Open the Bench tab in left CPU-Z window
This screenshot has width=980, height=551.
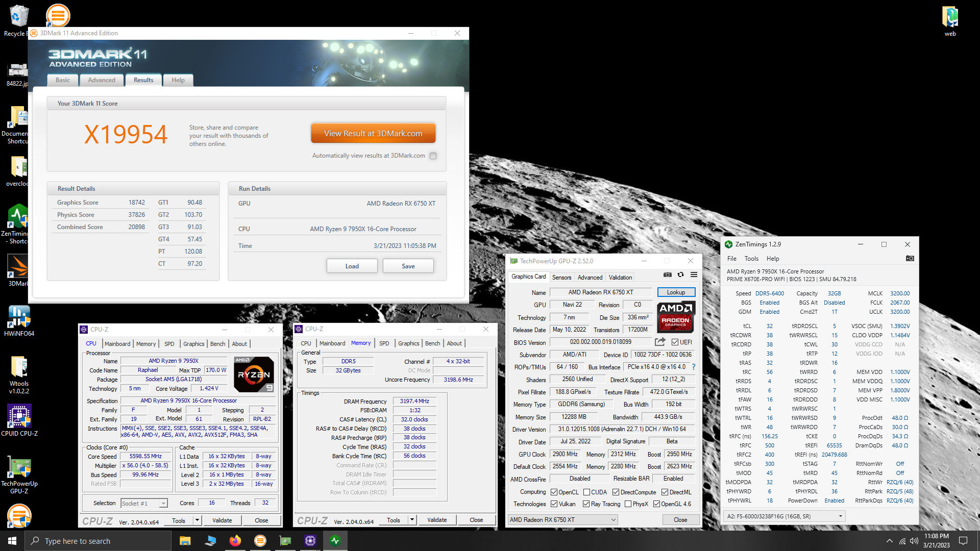tap(218, 344)
